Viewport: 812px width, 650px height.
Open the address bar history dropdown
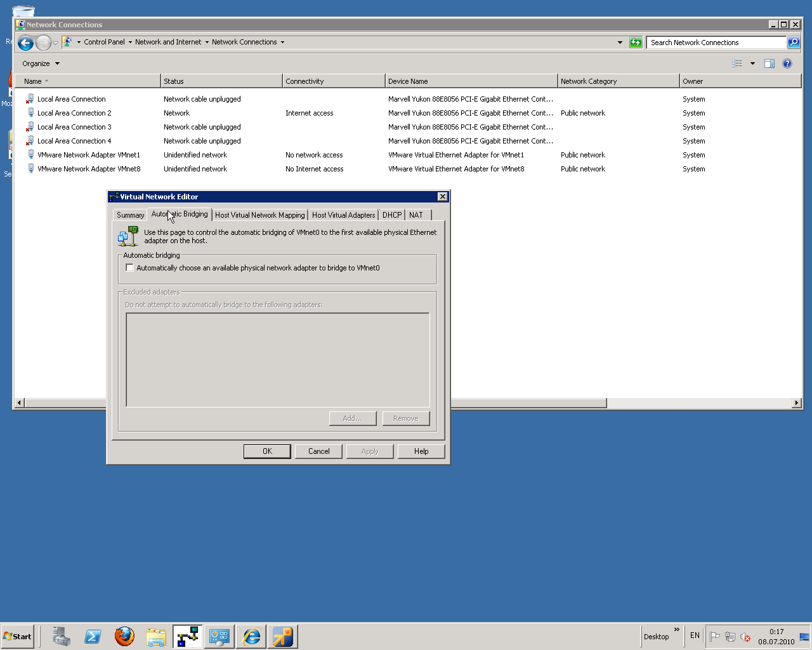tap(620, 43)
